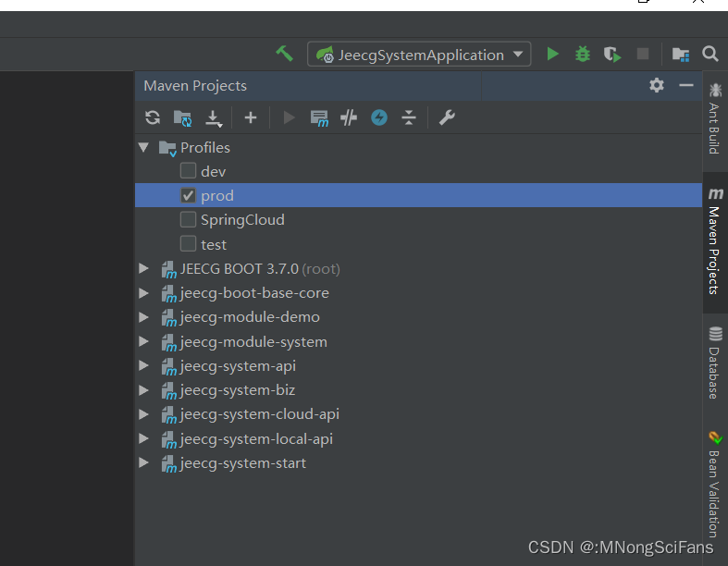This screenshot has width=728, height=566.
Task: Download sources and documentation icon
Action: click(x=214, y=118)
